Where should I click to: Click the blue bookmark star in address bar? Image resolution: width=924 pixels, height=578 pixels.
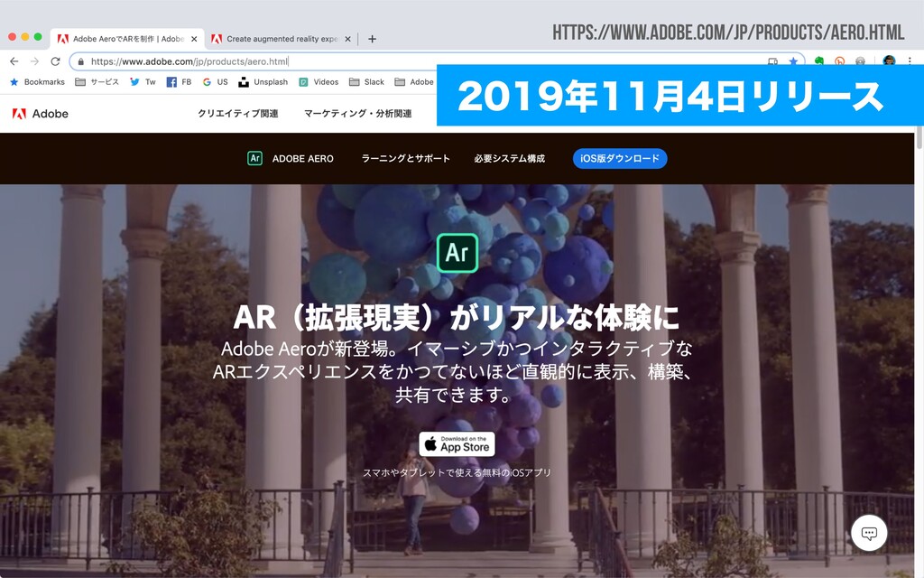[x=794, y=61]
